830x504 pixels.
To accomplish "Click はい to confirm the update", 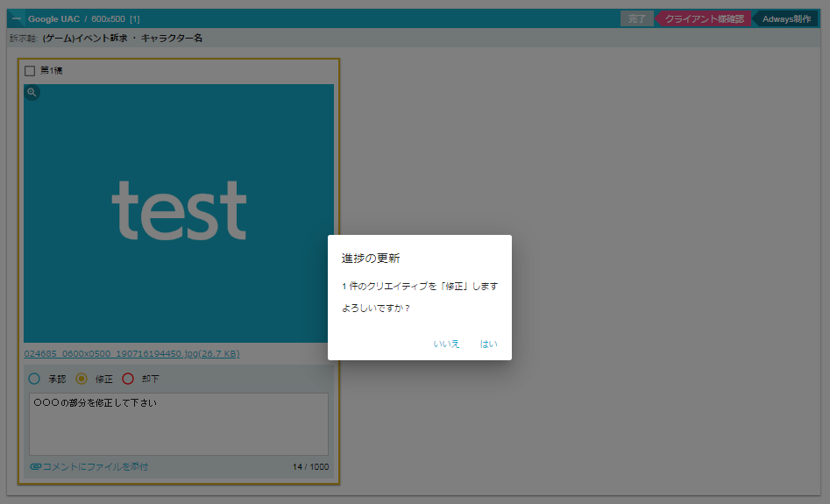I will tap(488, 344).
